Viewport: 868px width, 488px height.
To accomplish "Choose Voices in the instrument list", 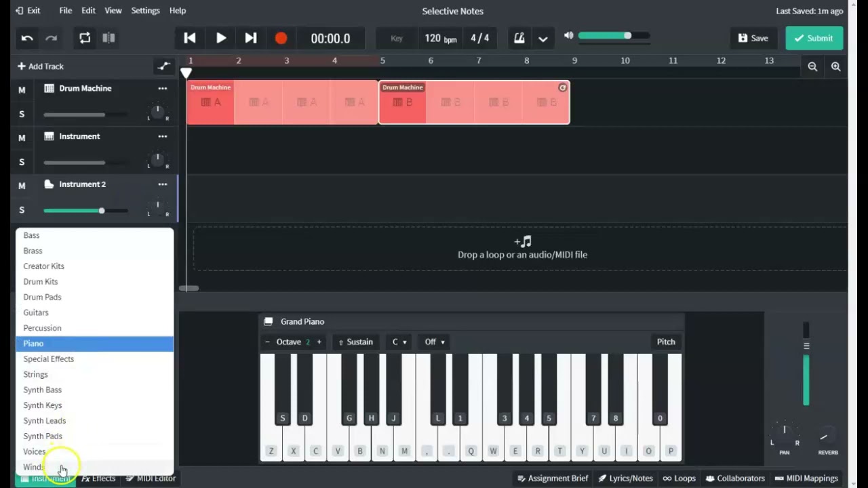I will click(95, 451).
